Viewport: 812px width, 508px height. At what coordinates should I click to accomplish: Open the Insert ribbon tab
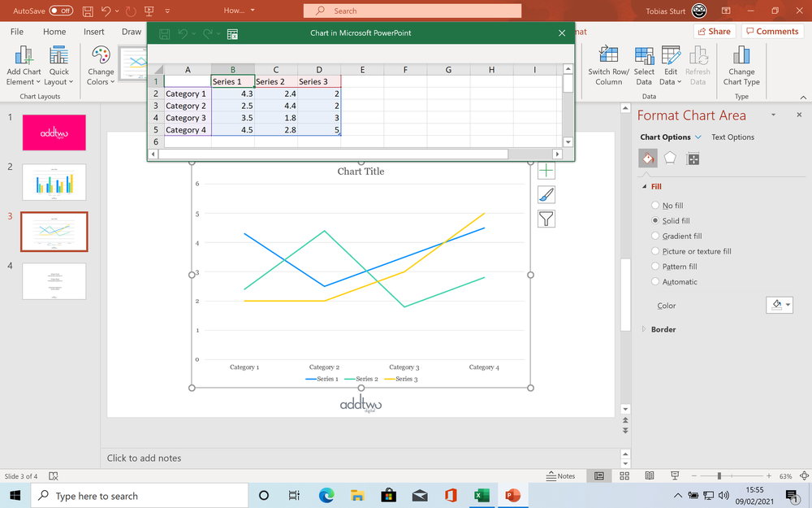tap(93, 31)
